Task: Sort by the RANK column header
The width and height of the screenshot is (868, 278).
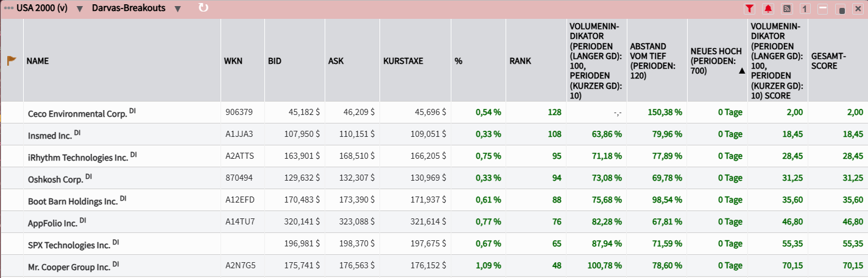Action: coord(520,61)
